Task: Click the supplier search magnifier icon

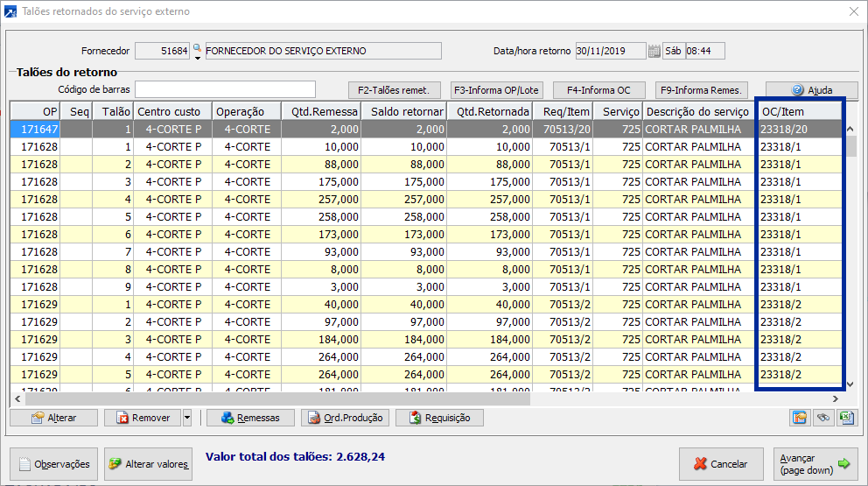Action: (x=197, y=48)
